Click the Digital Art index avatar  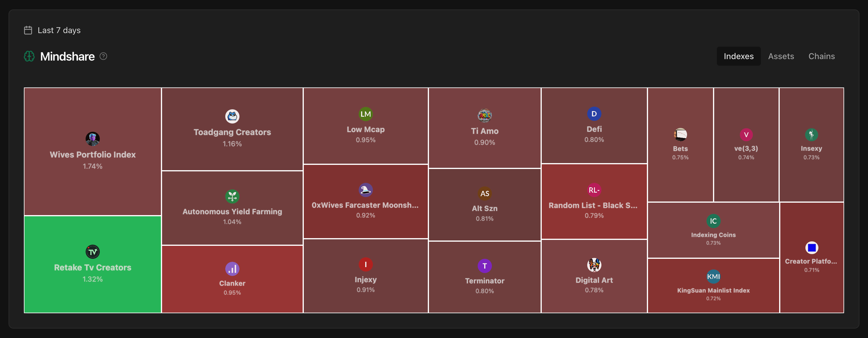coord(594,265)
